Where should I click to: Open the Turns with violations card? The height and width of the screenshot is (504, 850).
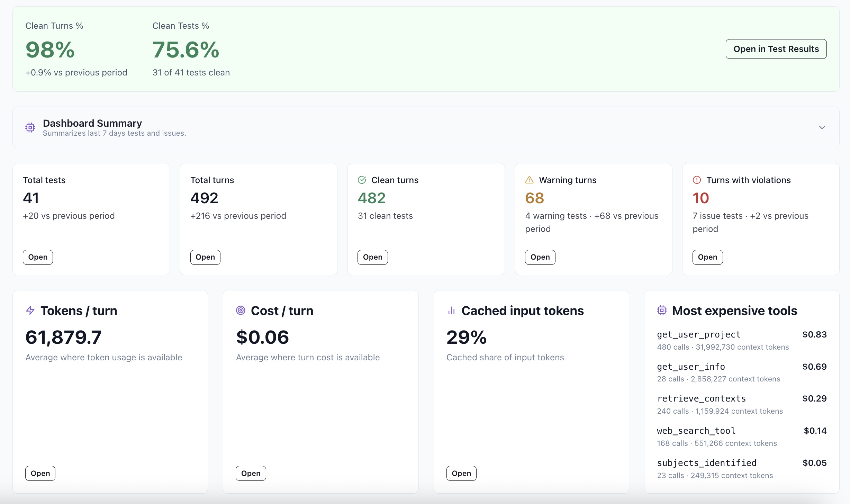point(707,257)
